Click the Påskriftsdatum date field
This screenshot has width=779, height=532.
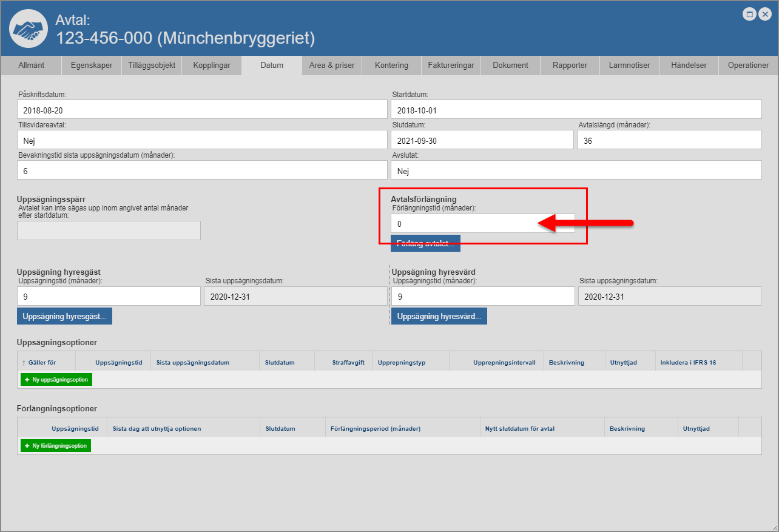[x=202, y=110]
